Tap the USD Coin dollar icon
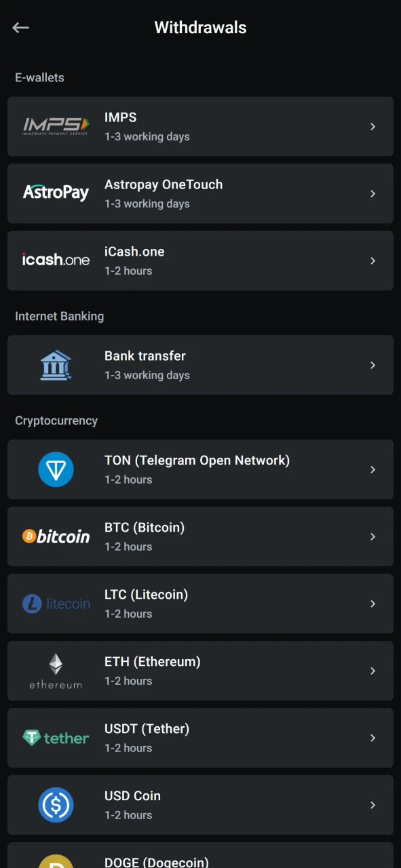 pyautogui.click(x=56, y=805)
